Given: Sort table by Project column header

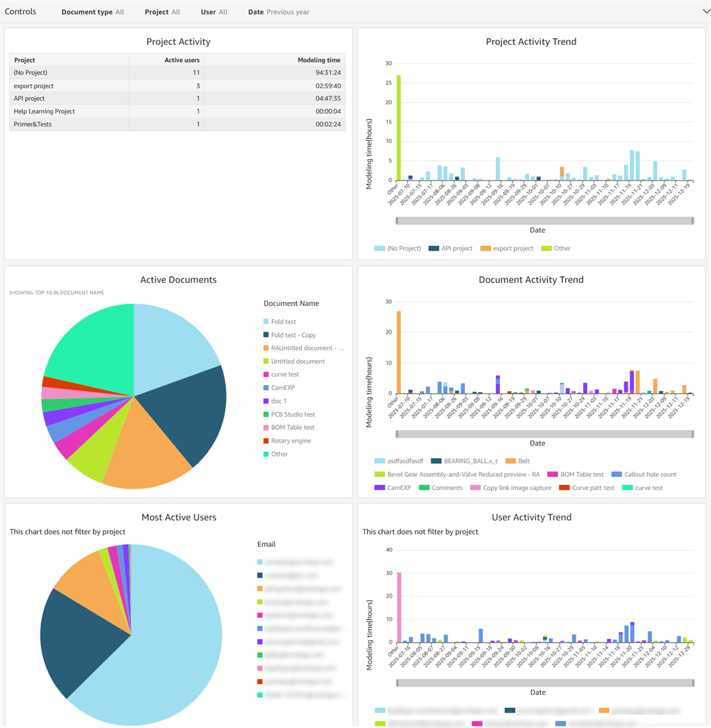Looking at the screenshot, I should 24,60.
